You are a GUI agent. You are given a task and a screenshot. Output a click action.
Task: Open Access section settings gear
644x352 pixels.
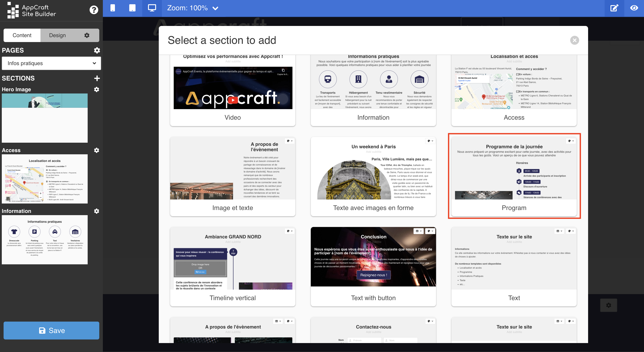97,150
